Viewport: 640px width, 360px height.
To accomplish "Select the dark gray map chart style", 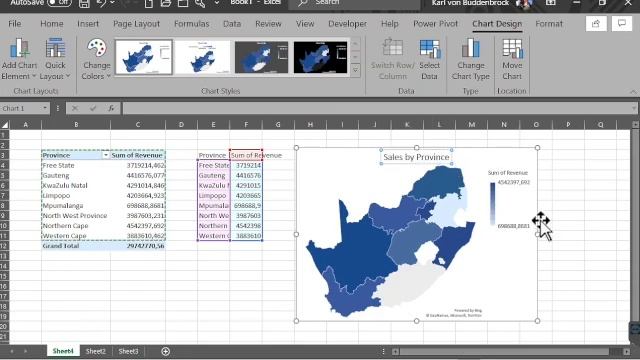I will pyautogui.click(x=261, y=57).
